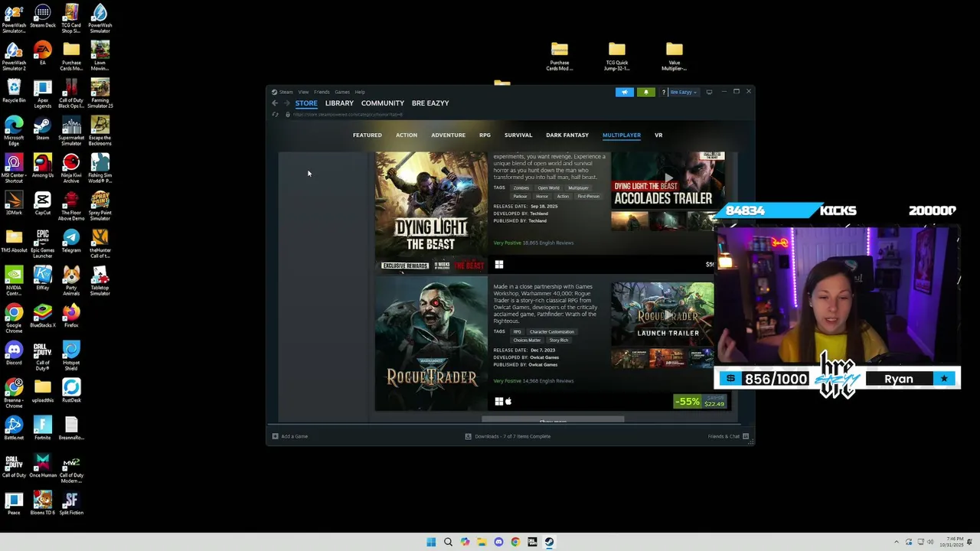The height and width of the screenshot is (551, 980).
Task: Open Friends & Chat in Steam
Action: [x=727, y=436]
